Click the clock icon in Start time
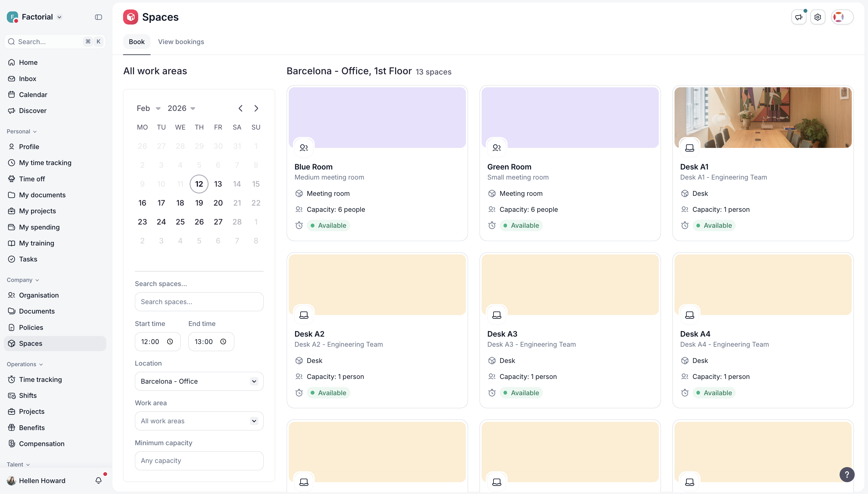The width and height of the screenshot is (868, 494). tap(170, 342)
